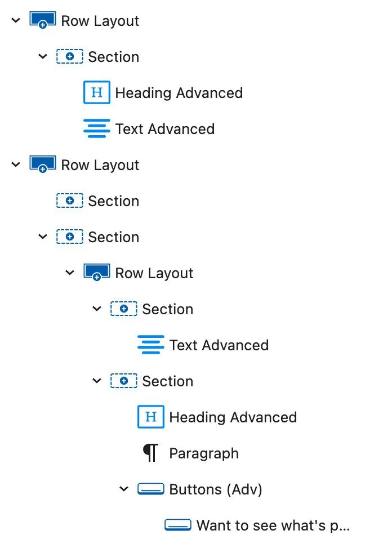Click the Text Advanced icon under first Section
The width and height of the screenshot is (392, 544).
(97, 129)
